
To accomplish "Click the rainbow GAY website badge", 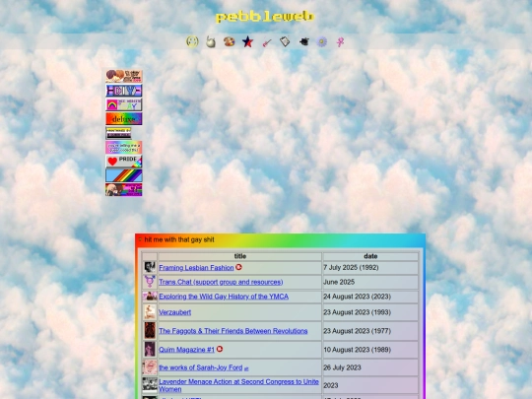I will pyautogui.click(x=124, y=104).
